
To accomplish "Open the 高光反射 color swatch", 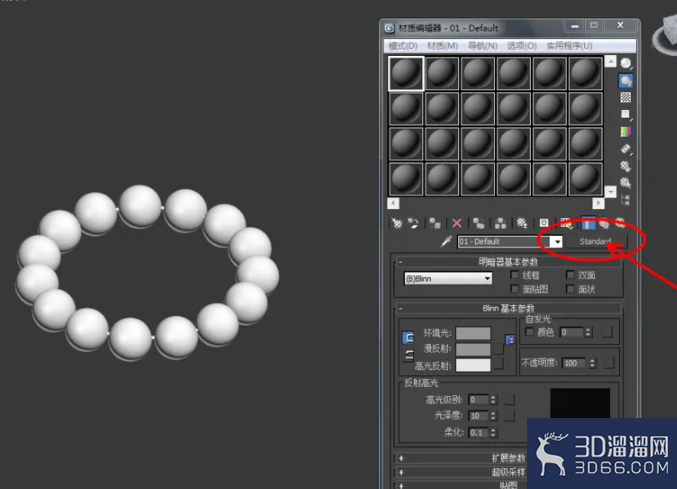I will (473, 365).
